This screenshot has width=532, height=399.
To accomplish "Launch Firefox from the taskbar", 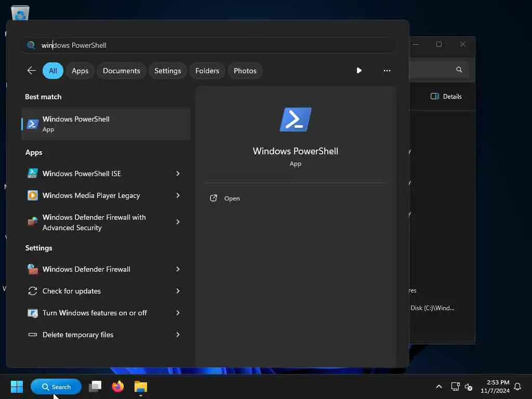I will pyautogui.click(x=118, y=387).
